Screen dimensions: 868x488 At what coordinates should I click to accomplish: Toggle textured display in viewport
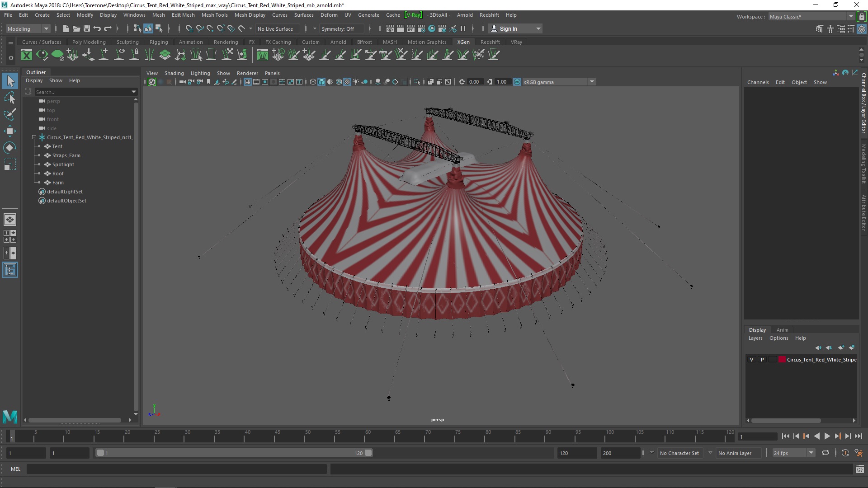pos(347,82)
